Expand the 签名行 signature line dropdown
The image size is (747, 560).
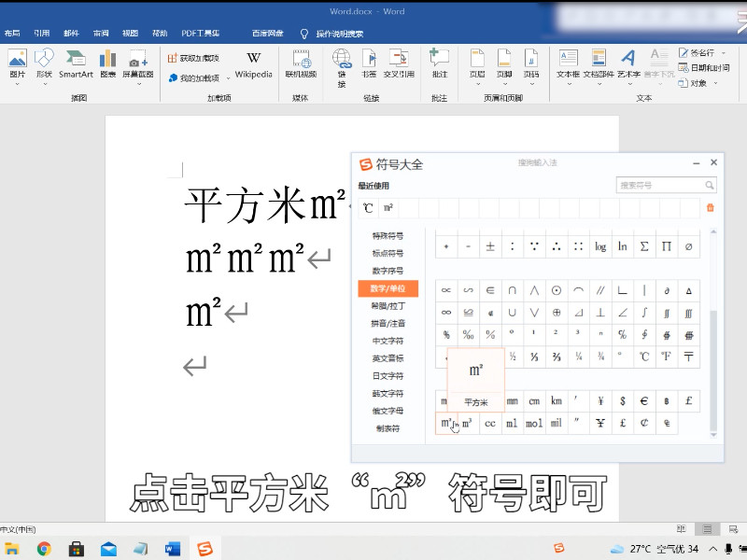pyautogui.click(x=724, y=53)
